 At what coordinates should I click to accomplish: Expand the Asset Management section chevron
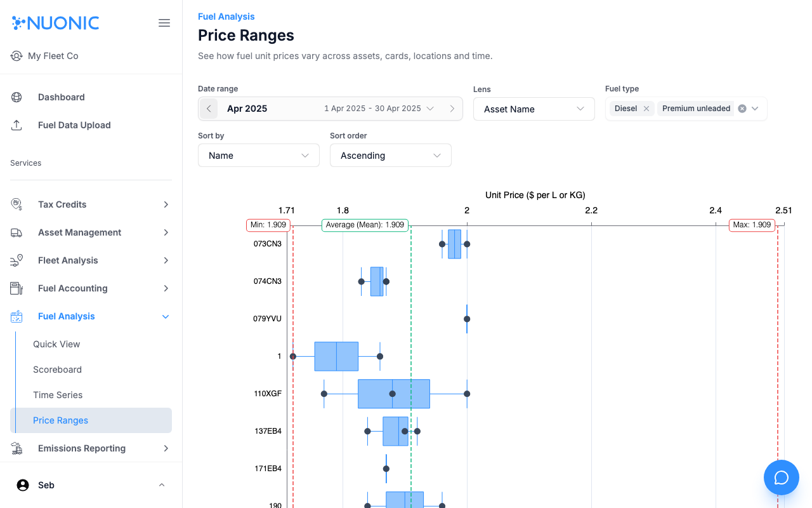tap(166, 232)
